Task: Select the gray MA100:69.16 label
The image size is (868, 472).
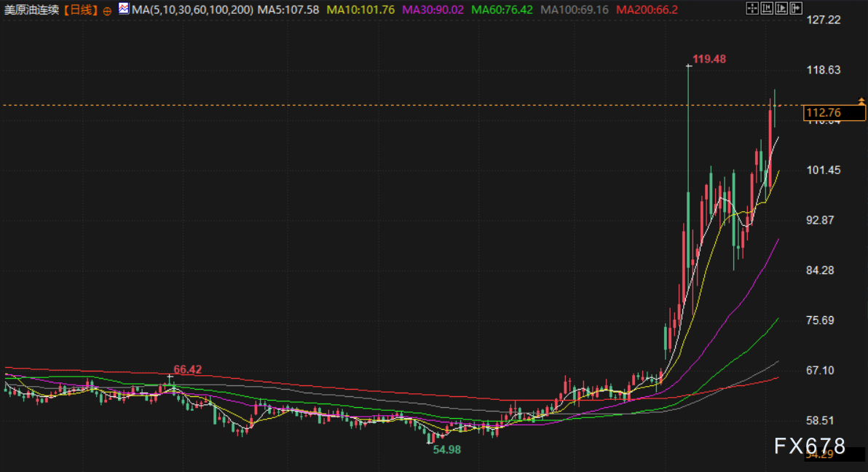Action: (575, 10)
